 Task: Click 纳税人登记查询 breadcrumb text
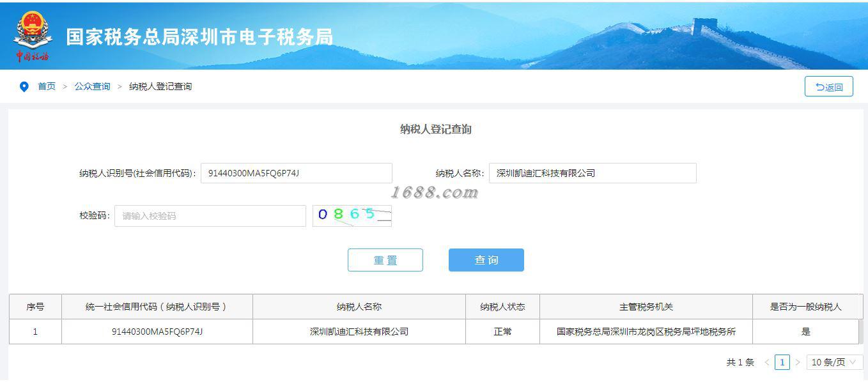pyautogui.click(x=160, y=86)
